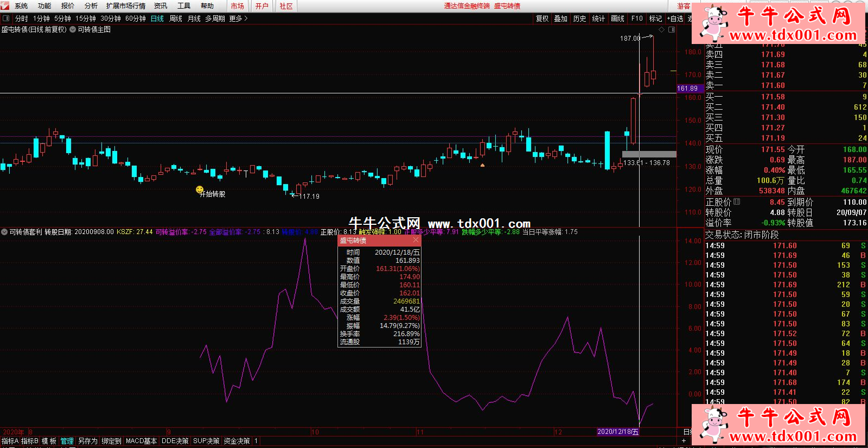Open the 资讯 menu
The height and width of the screenshot is (448, 868).
coord(161,6)
